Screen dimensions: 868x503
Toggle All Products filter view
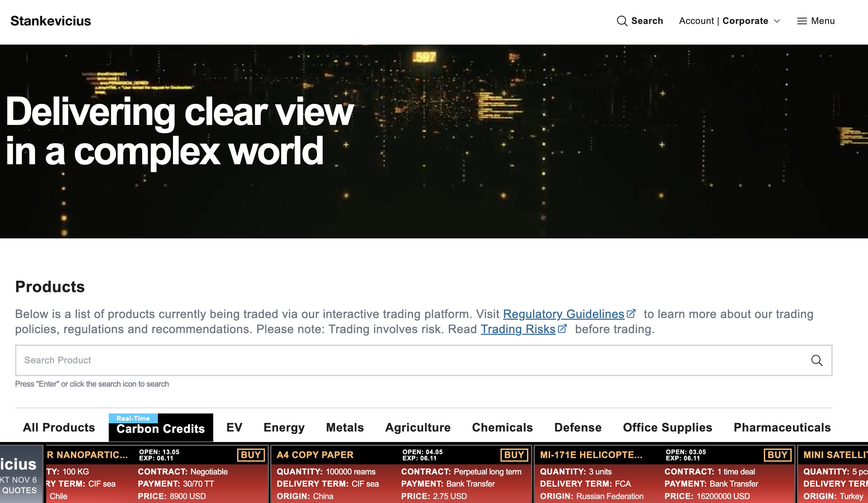[59, 428]
